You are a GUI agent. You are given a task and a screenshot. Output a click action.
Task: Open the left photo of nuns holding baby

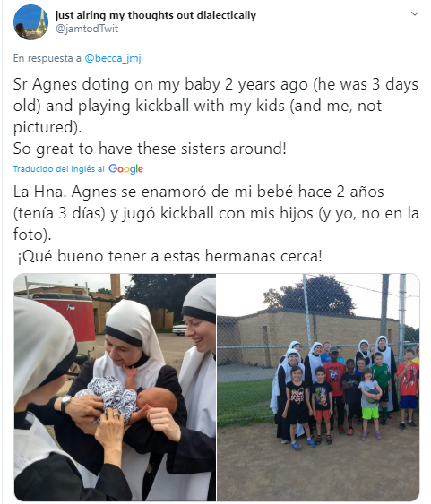pyautogui.click(x=115, y=387)
